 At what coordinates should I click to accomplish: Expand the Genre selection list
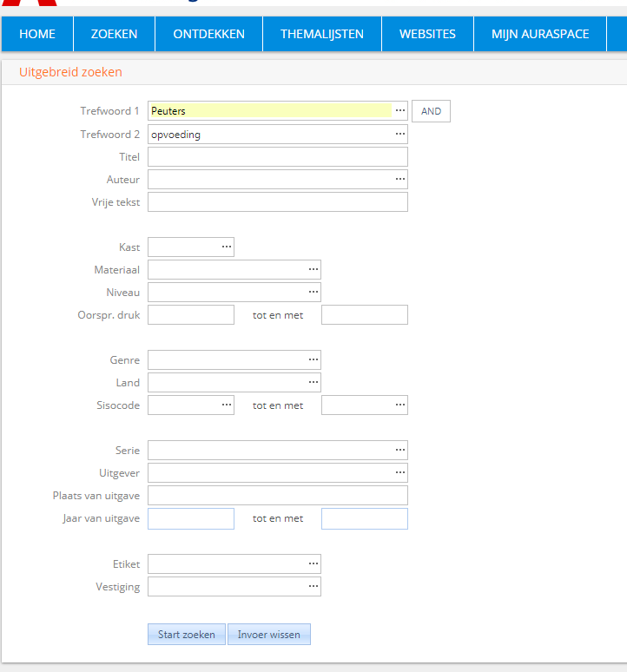pos(313,359)
